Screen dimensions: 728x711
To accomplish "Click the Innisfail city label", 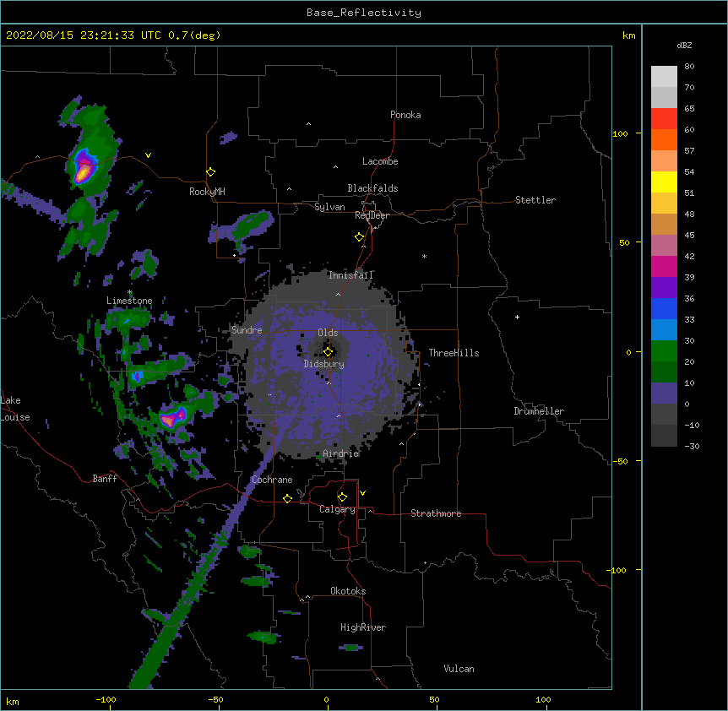I will tap(350, 275).
